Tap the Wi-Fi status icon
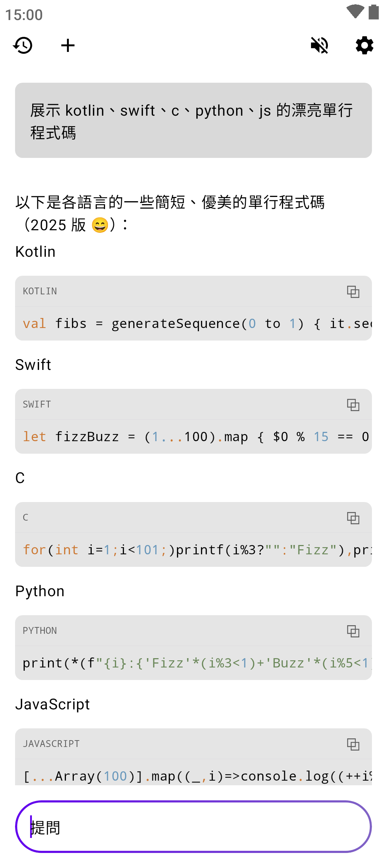 pos(355,11)
